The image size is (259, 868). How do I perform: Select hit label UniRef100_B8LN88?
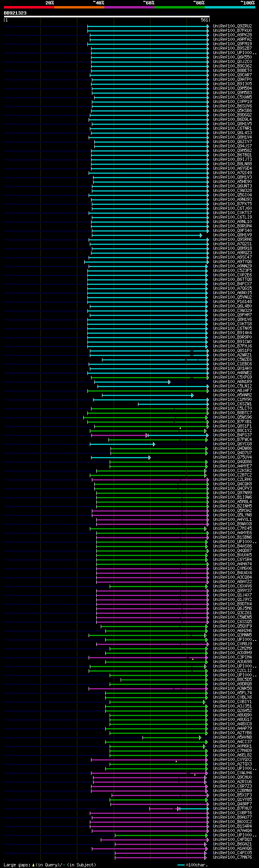[232, 164]
